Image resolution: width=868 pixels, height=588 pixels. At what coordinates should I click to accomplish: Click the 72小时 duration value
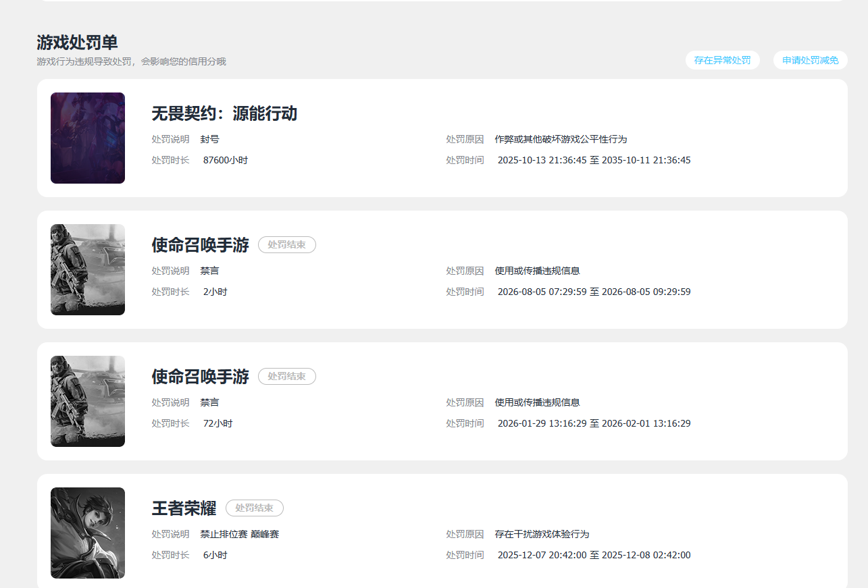click(218, 424)
